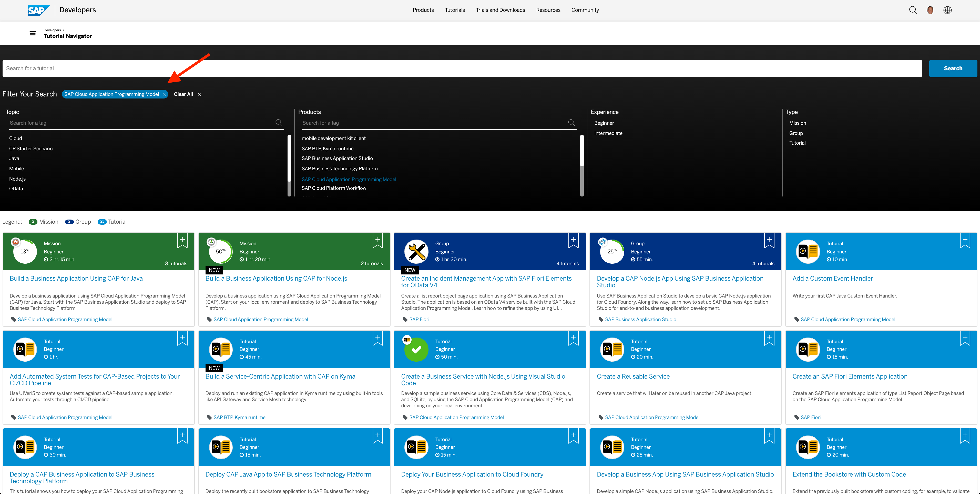Screen dimensions: 980x494
Task: Open the header search magnifier icon
Action: click(913, 10)
